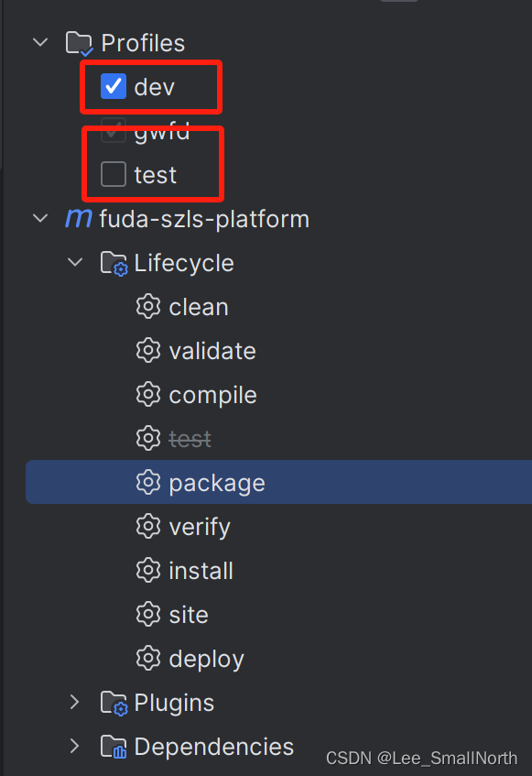Toggle the gwfd profile checkbox

tap(113, 131)
